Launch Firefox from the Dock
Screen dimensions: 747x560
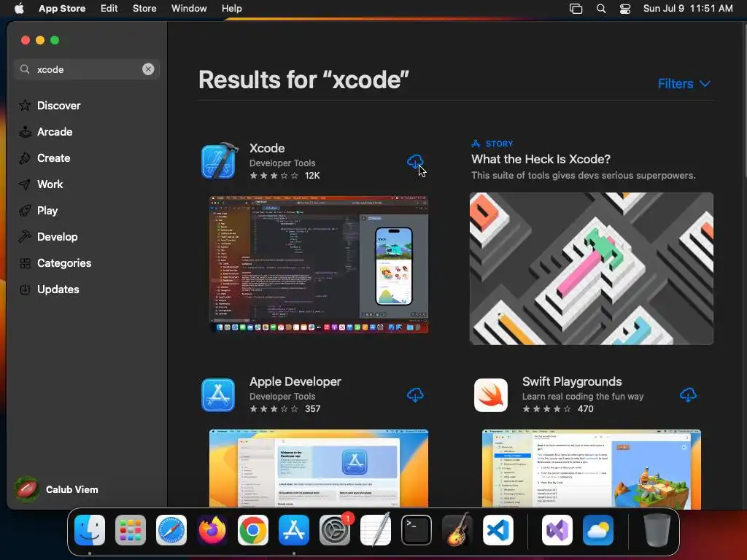coord(212,530)
